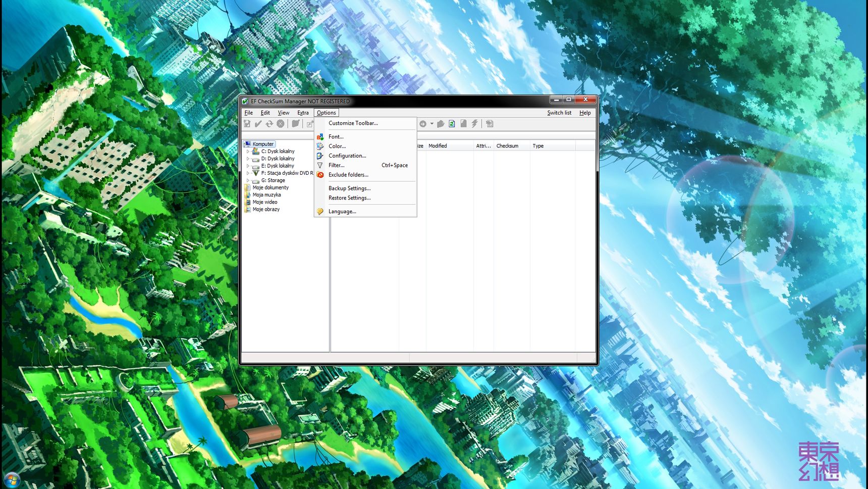Click the checkmark verify toolbar icon
This screenshot has width=868, height=489.
(258, 124)
